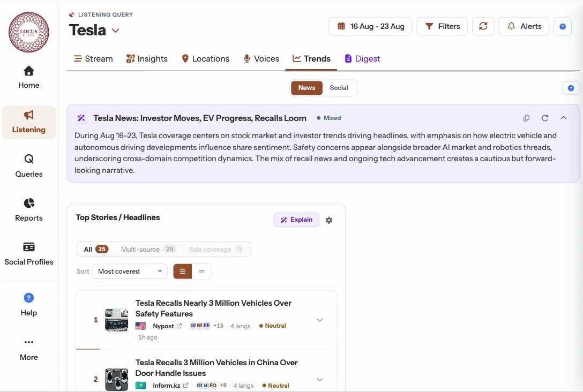Open Queries in sidebar

tap(28, 166)
